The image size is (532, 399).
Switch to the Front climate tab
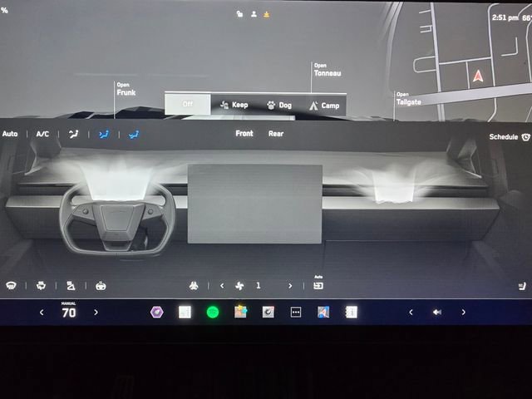pos(244,133)
